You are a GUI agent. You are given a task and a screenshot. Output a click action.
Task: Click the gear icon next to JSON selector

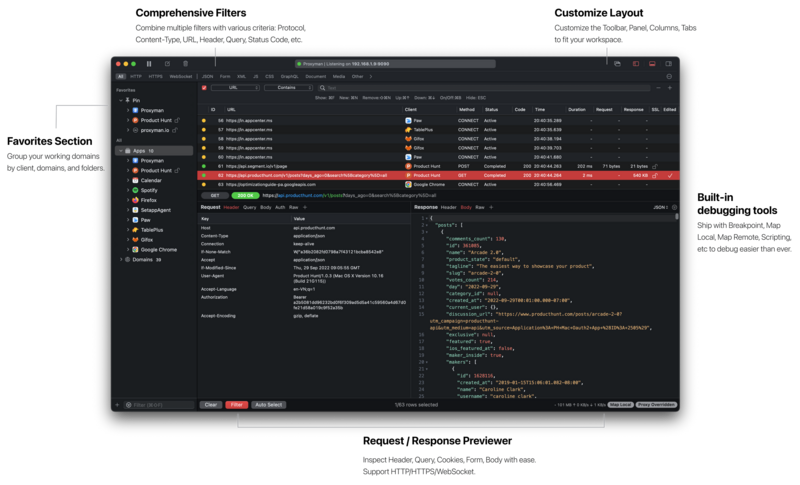[x=674, y=208]
